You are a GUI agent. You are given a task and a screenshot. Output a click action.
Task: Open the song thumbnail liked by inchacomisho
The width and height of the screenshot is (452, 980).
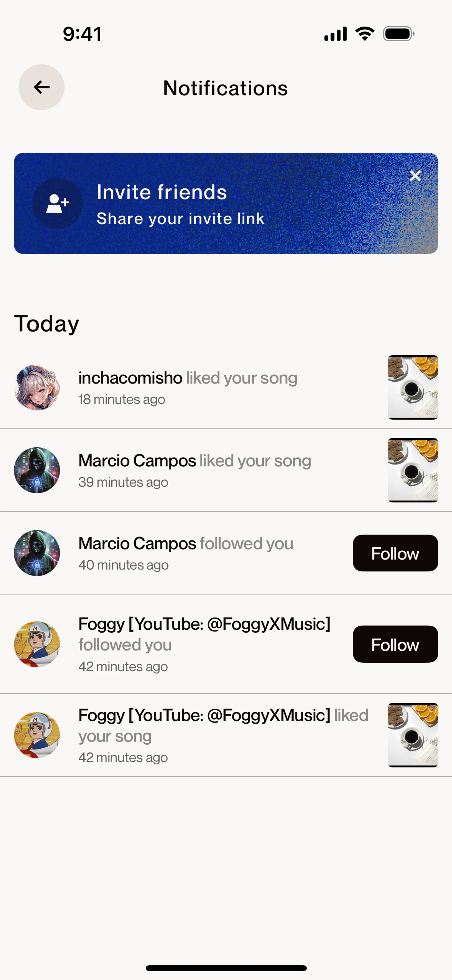click(413, 387)
